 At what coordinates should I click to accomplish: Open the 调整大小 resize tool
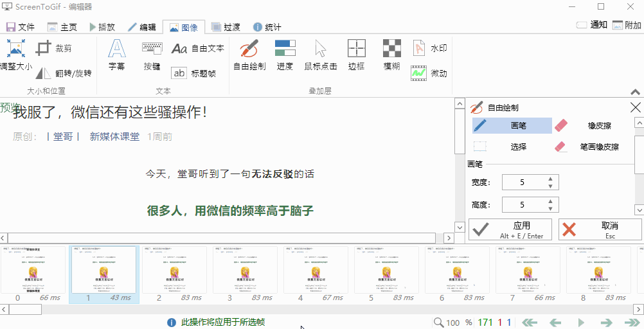15,55
